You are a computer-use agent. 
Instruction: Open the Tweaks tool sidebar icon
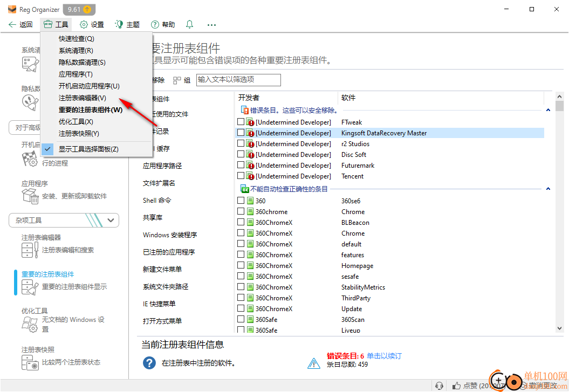pyautogui.click(x=29, y=324)
